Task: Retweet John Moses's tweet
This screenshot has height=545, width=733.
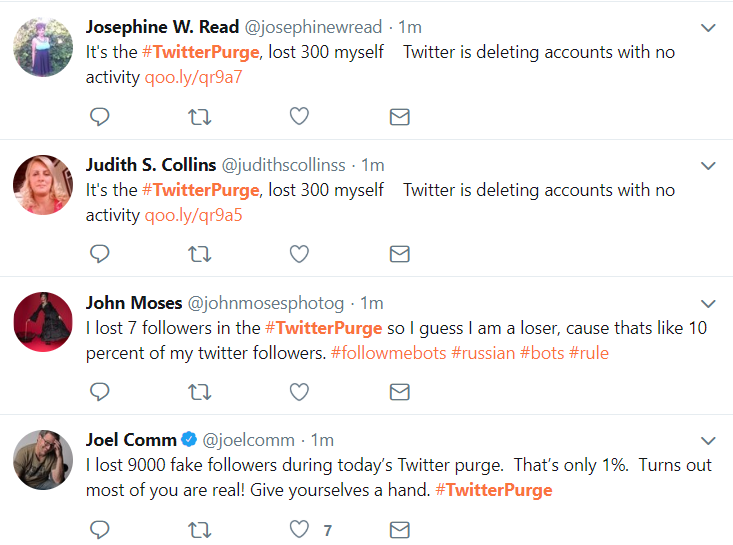Action: tap(199, 392)
